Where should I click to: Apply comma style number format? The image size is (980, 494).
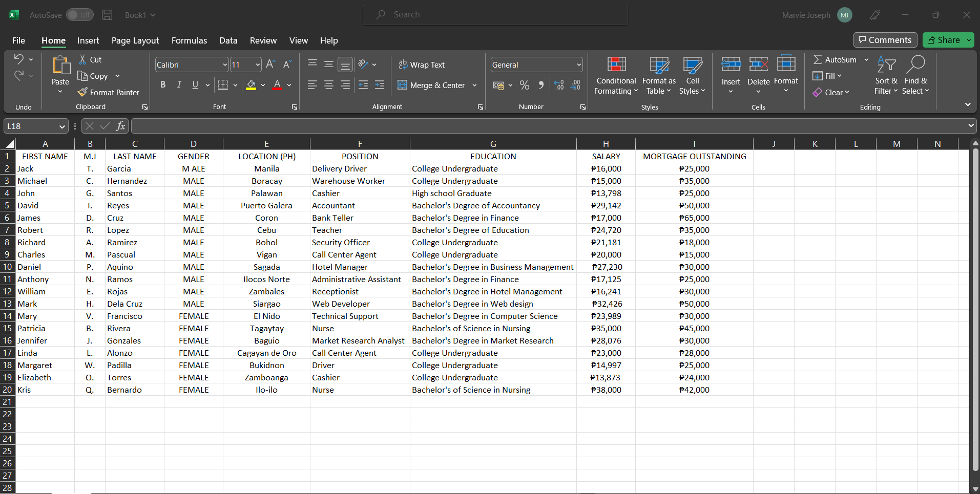[x=541, y=85]
